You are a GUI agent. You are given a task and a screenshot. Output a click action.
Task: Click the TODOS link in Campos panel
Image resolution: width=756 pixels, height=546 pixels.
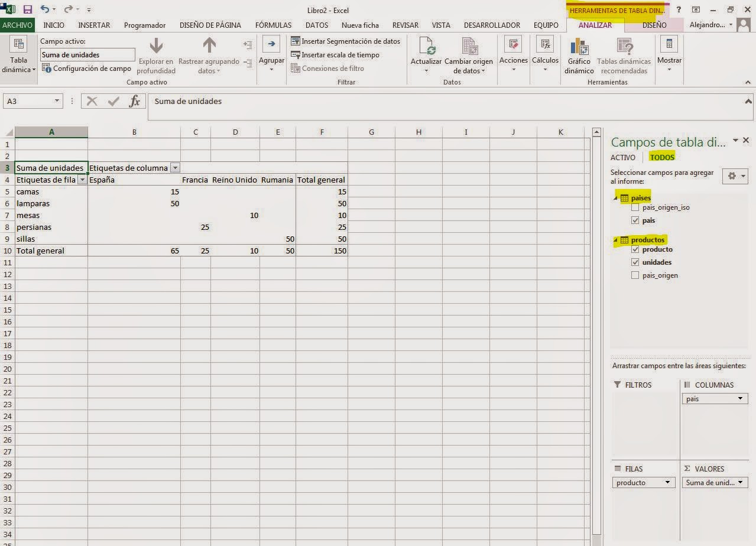(x=661, y=157)
